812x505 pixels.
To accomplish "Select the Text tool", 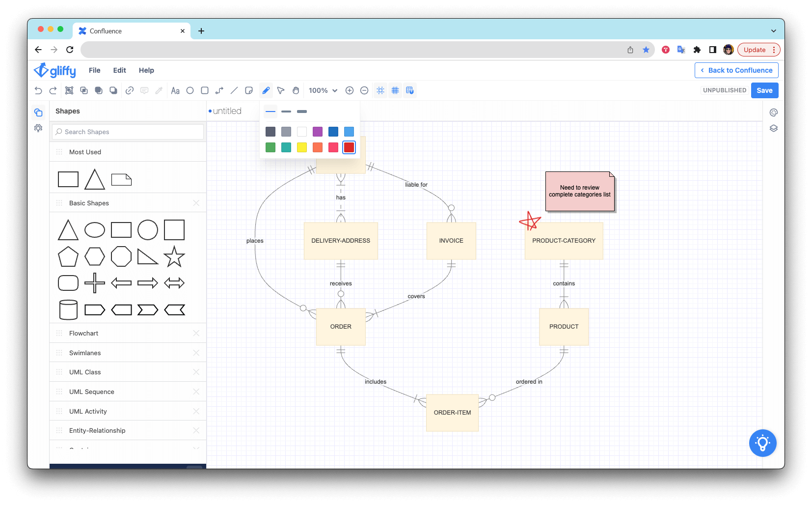I will pyautogui.click(x=175, y=90).
